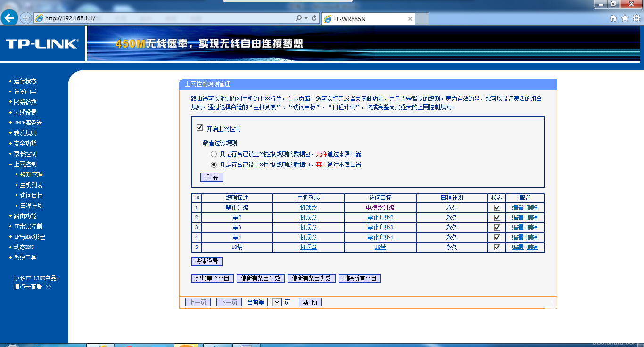Open favorites star icon
The height and width of the screenshot is (347, 644).
[x=625, y=18]
